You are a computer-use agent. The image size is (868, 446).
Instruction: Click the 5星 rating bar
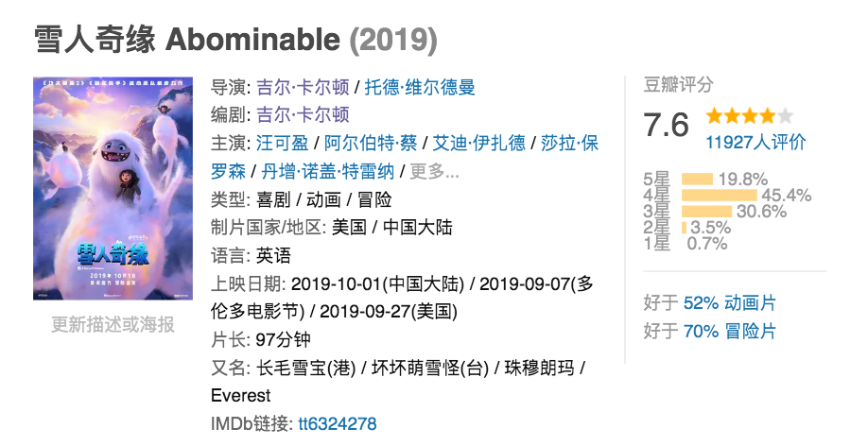697,180
